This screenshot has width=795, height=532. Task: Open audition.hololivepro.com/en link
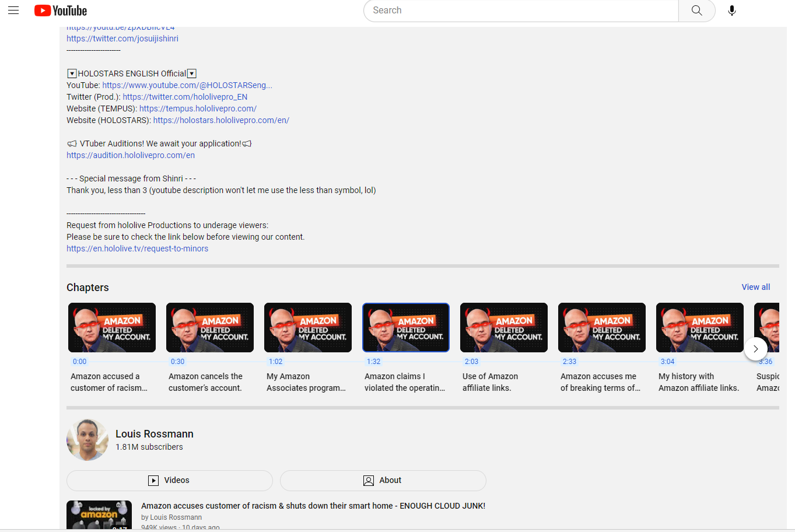131,155
